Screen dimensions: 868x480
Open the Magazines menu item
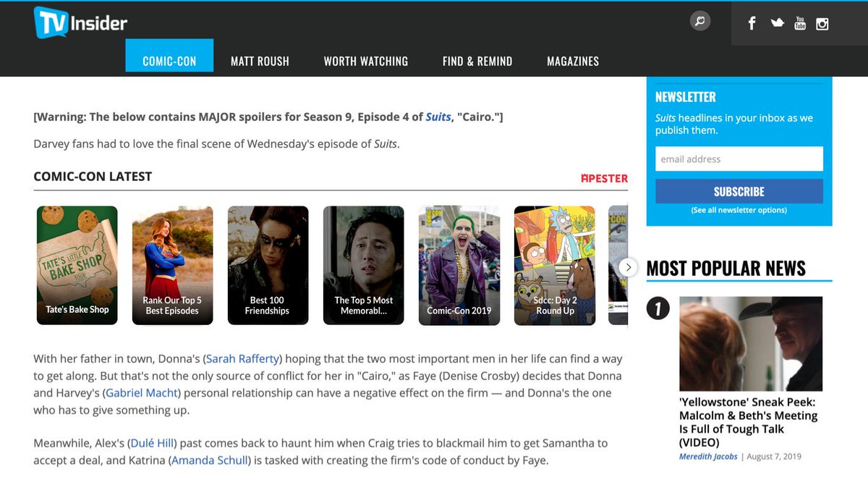click(573, 62)
